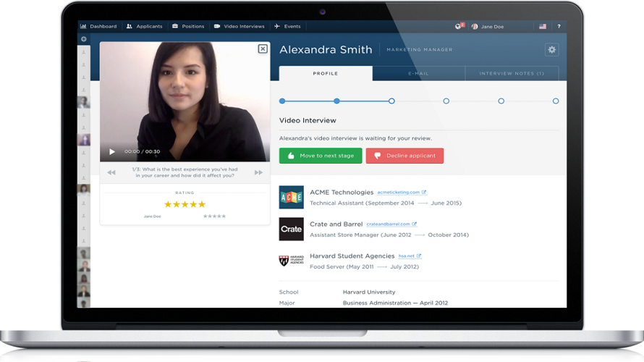Screen dimensions: 644x362
Task: Click the Applicants people icon
Action: pyautogui.click(x=130, y=26)
